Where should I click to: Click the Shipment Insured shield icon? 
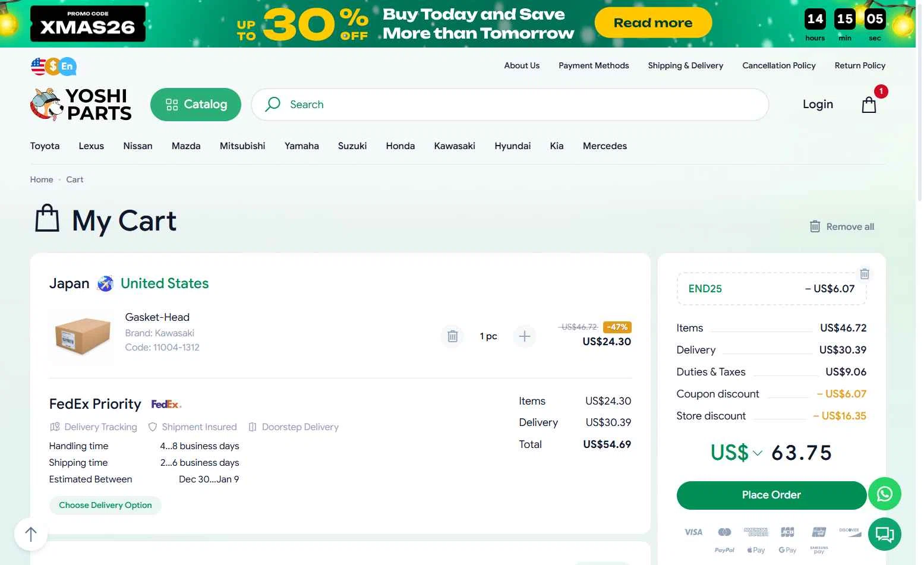pyautogui.click(x=153, y=427)
